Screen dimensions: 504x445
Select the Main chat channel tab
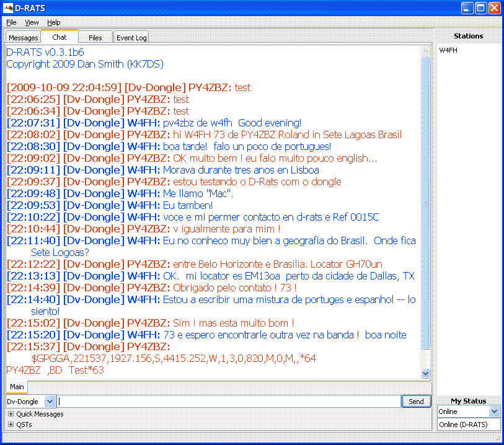coord(17,387)
